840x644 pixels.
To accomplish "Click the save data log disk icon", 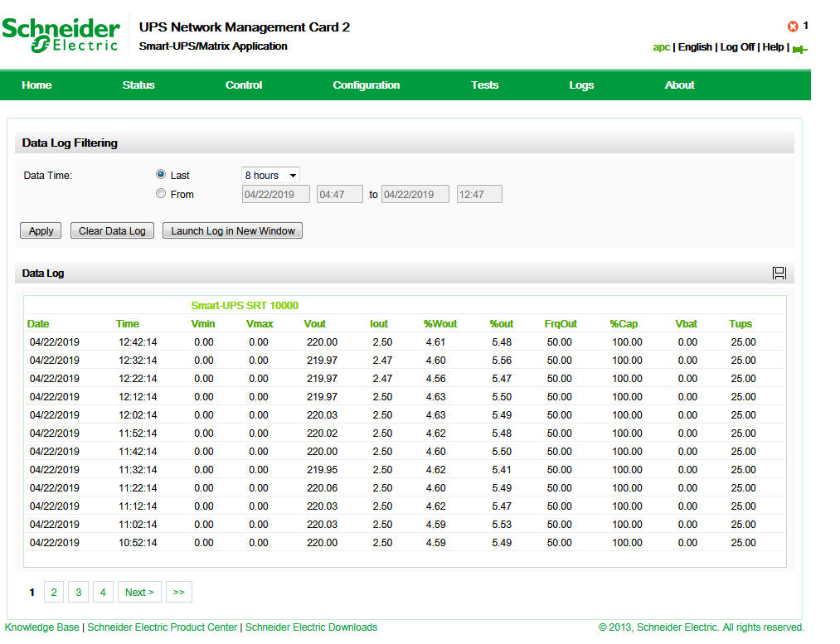I will coord(779,273).
